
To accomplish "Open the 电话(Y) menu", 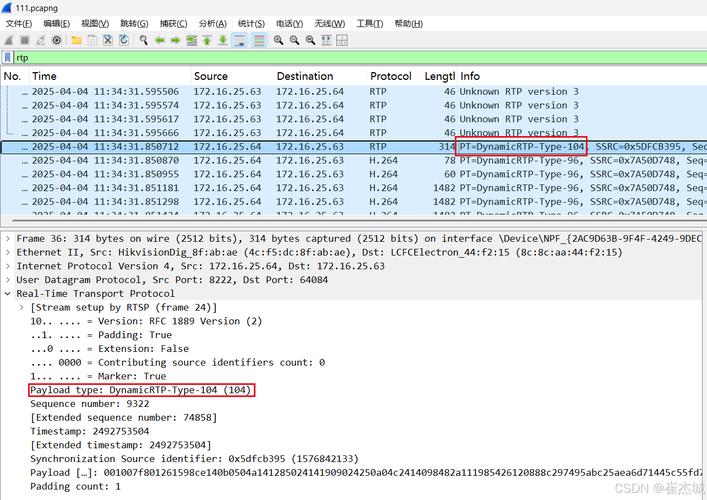I will coord(289,23).
